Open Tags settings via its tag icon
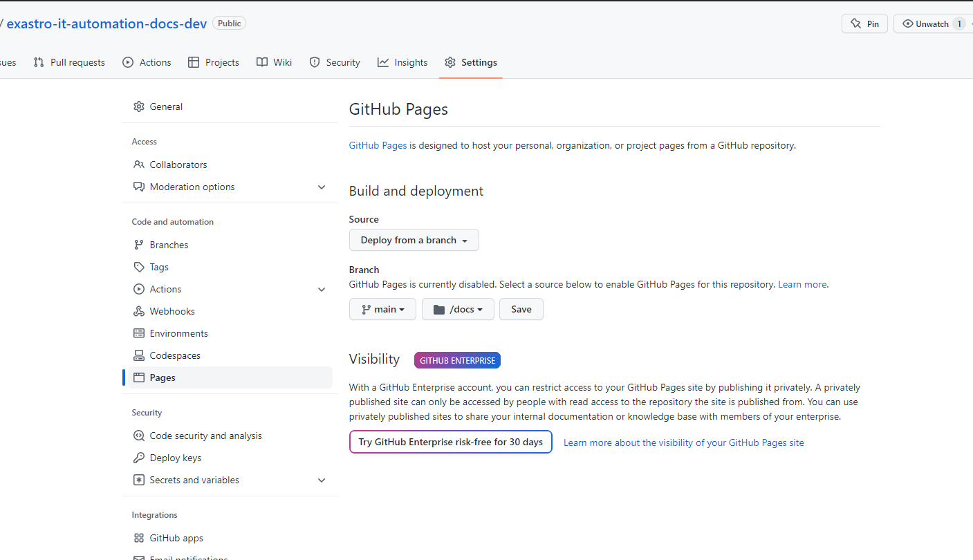The height and width of the screenshot is (560, 973). coord(139,267)
